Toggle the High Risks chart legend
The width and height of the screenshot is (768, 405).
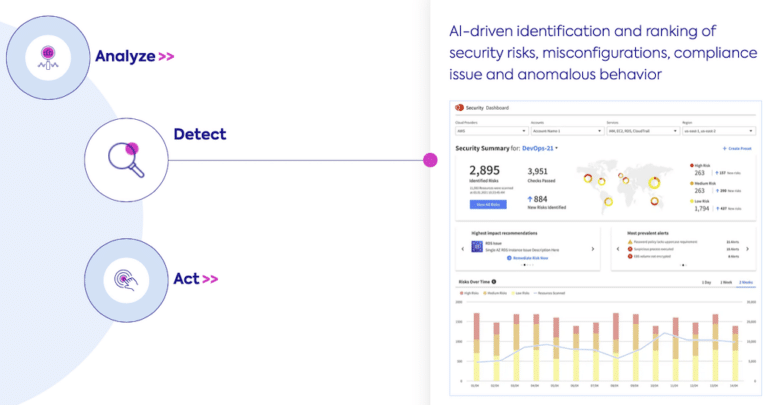pyautogui.click(x=469, y=293)
